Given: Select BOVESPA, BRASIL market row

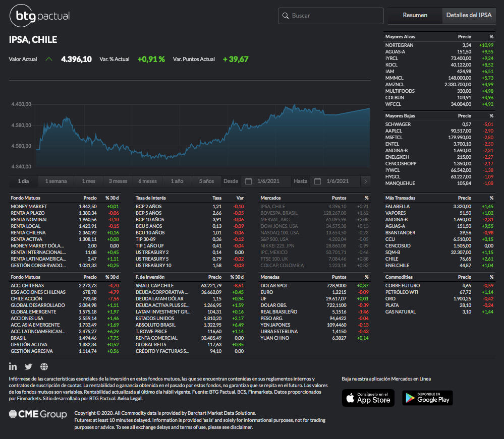Looking at the screenshot, I should [315, 213].
